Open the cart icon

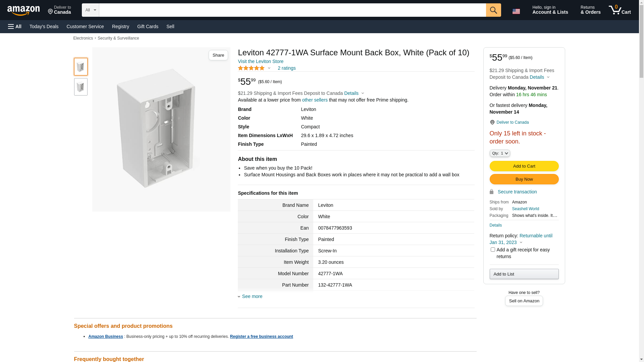pyautogui.click(x=619, y=10)
